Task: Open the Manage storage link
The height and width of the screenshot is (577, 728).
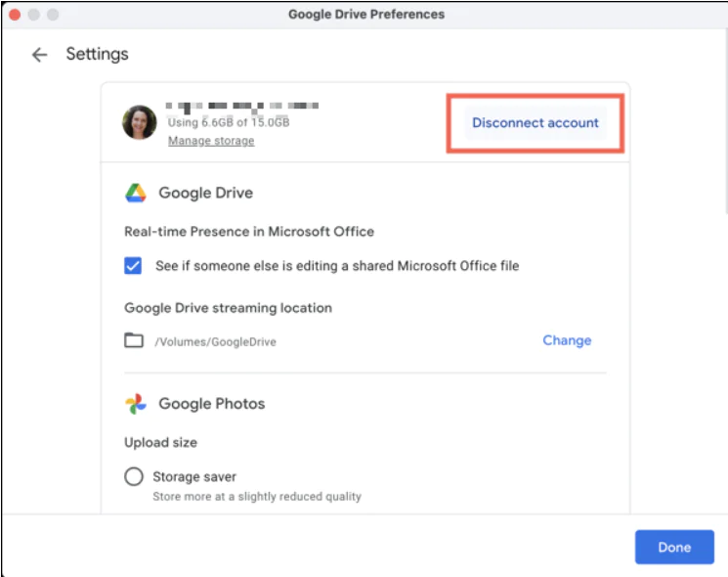Action: pyautogui.click(x=211, y=141)
